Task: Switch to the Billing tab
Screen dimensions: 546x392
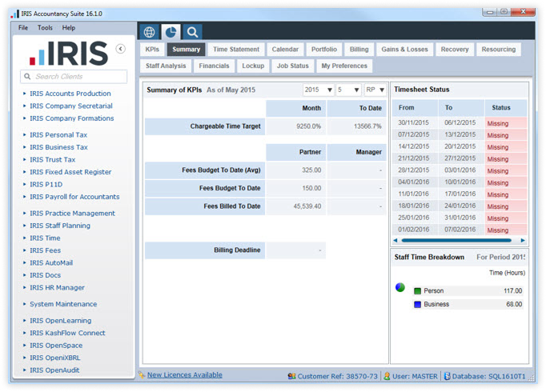Action: point(359,50)
